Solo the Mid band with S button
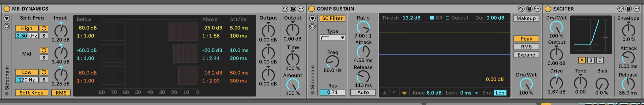 coord(44,58)
